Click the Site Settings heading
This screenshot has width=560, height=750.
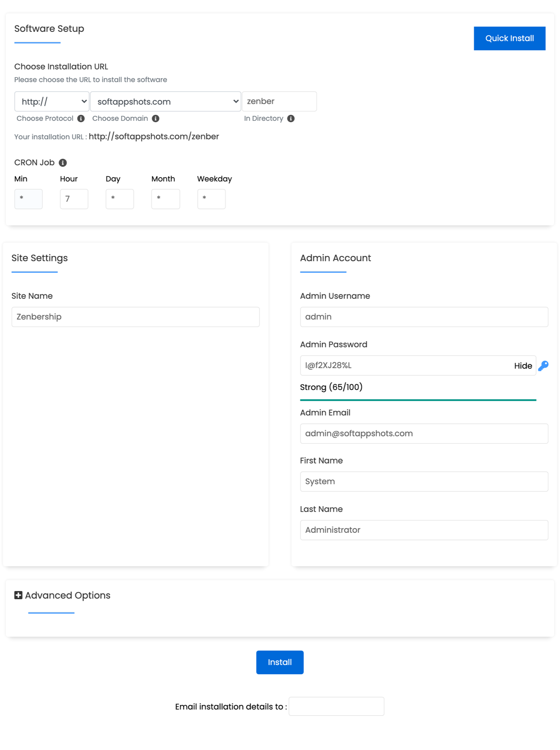pos(40,258)
